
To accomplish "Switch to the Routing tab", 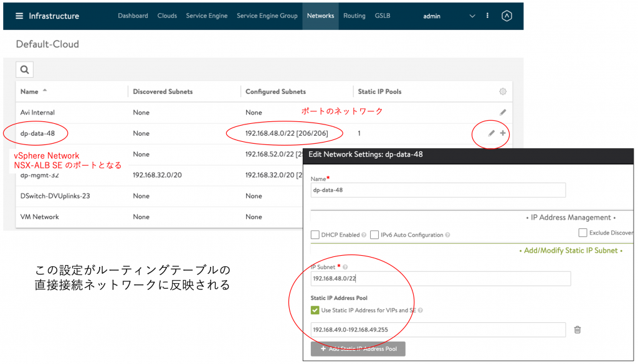I will 354,16.
